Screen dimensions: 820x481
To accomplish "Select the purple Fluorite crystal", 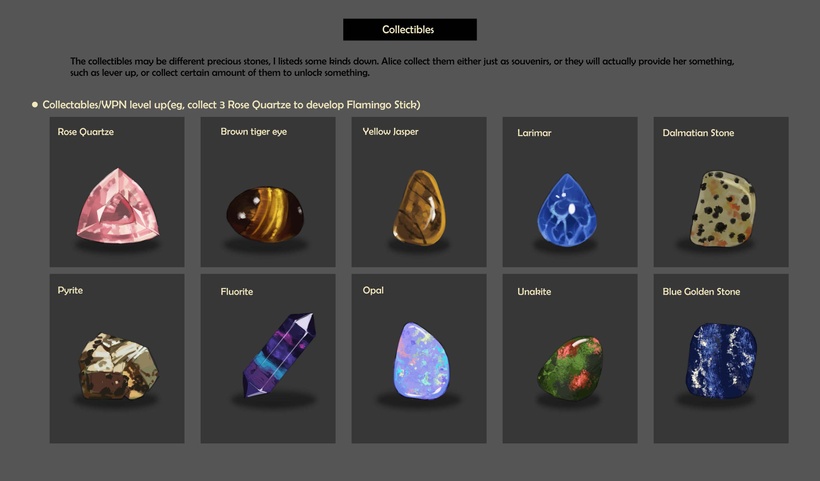I will (x=279, y=354).
